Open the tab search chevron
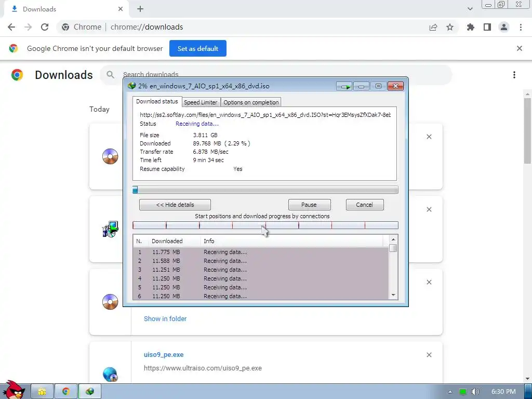This screenshot has width=532, height=399. [470, 9]
